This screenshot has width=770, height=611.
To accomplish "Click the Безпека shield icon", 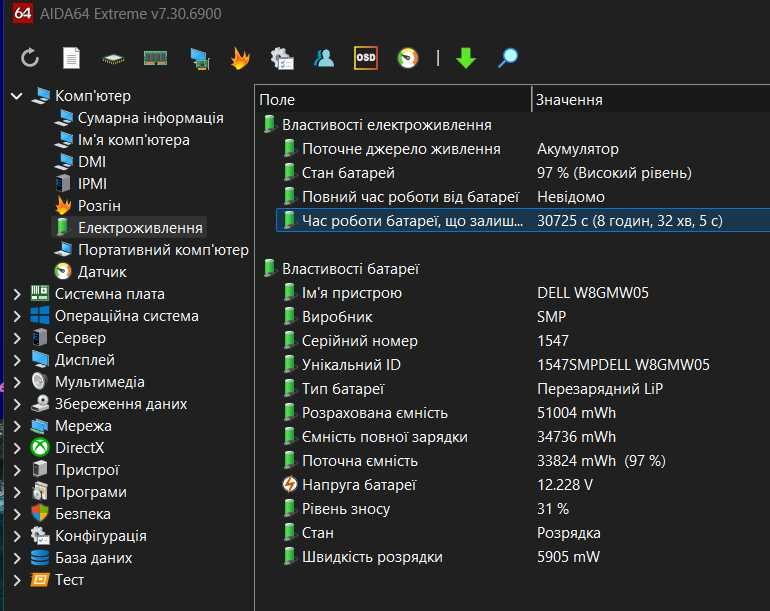I will point(40,514).
